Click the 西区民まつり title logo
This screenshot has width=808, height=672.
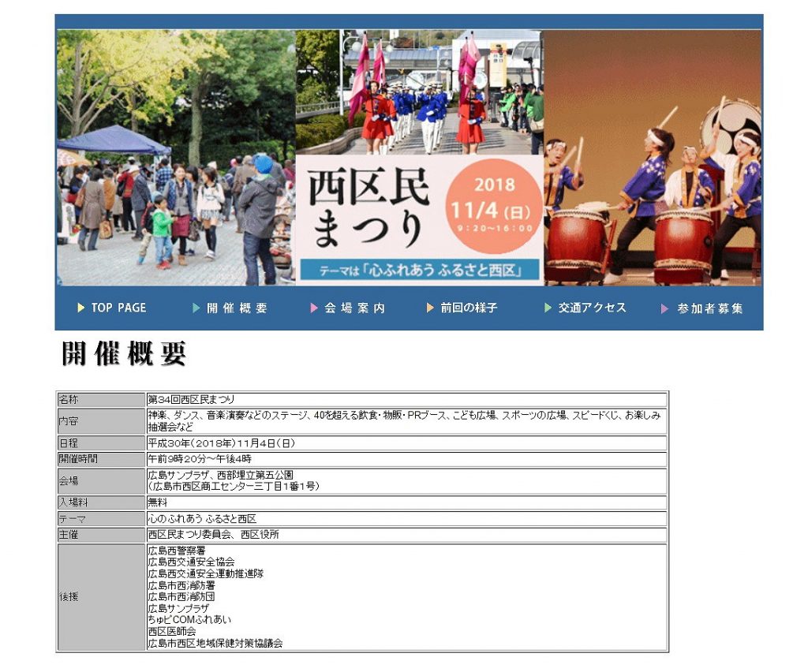(x=367, y=209)
